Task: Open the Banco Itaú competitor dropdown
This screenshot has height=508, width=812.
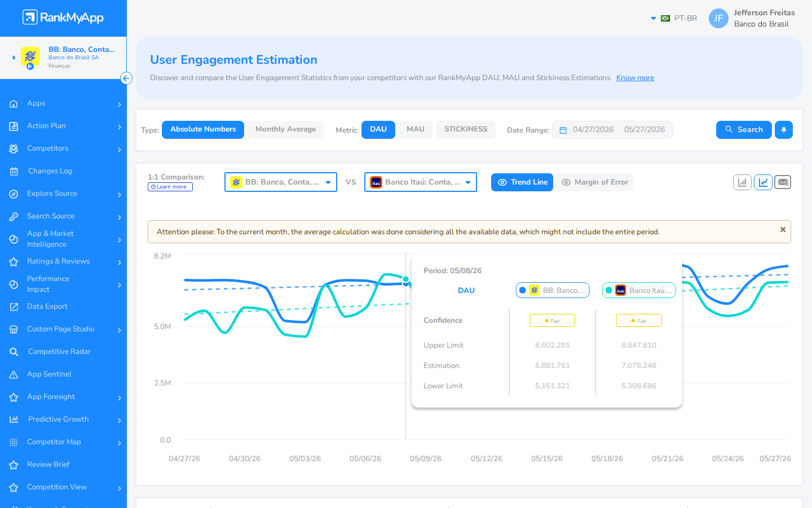Action: 421,182
